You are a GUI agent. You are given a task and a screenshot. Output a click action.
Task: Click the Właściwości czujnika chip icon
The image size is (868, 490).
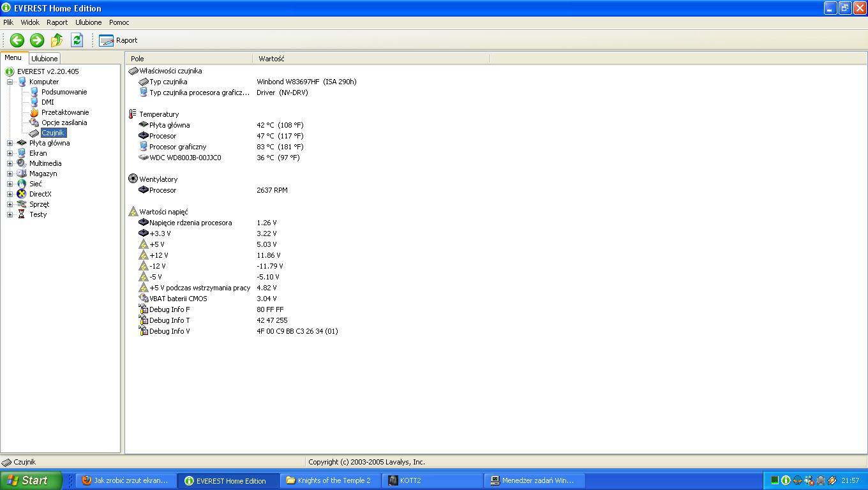tap(133, 71)
